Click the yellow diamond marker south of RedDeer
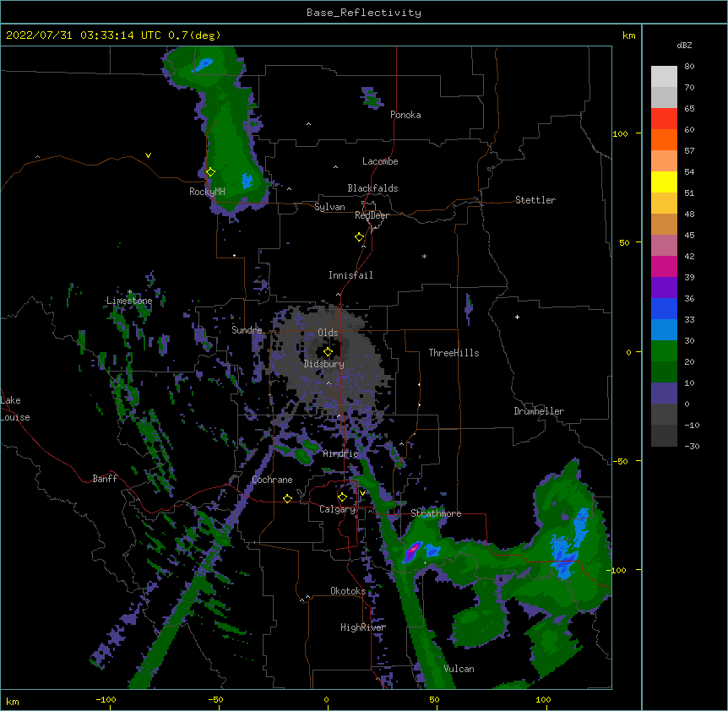The height and width of the screenshot is (711, 728). point(359,237)
